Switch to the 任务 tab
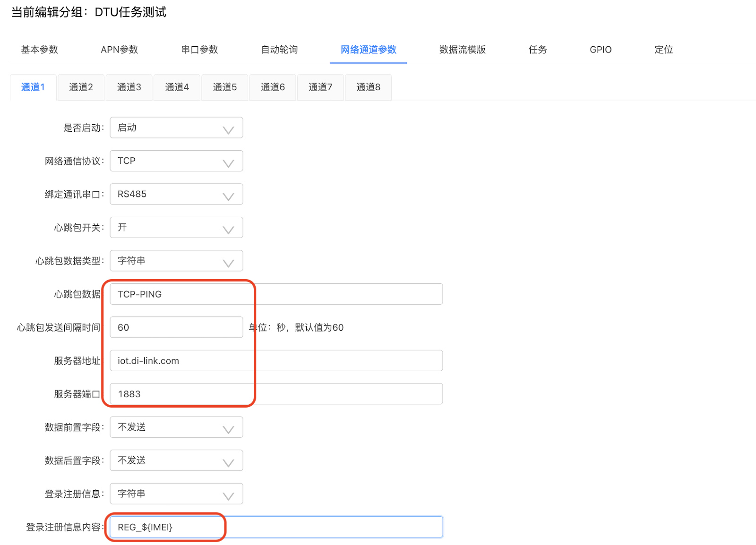Image resolution: width=756 pixels, height=545 pixels. [538, 50]
